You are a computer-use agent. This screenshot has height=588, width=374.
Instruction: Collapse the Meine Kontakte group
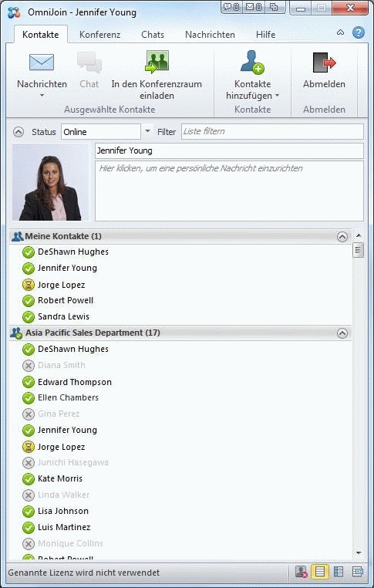pos(342,237)
